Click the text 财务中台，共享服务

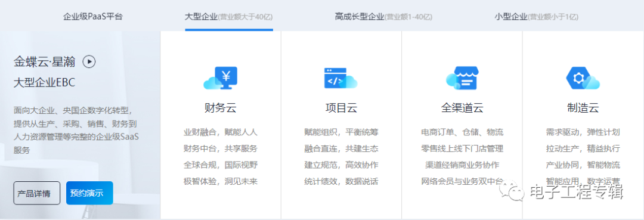(x=221, y=148)
